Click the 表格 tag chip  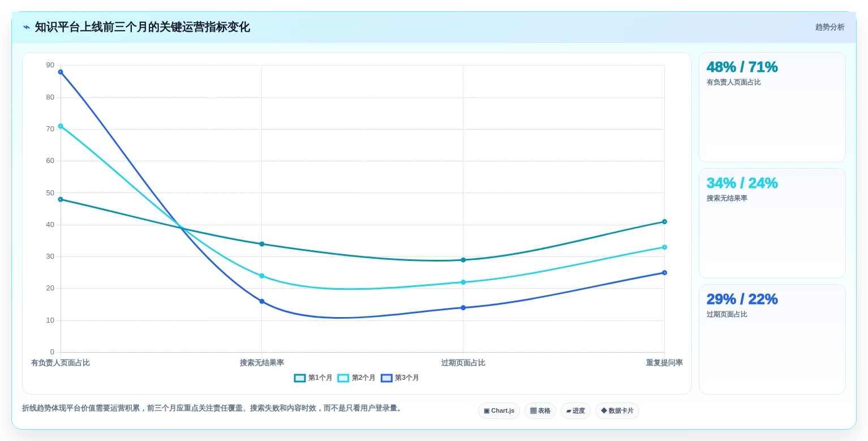[x=540, y=410]
